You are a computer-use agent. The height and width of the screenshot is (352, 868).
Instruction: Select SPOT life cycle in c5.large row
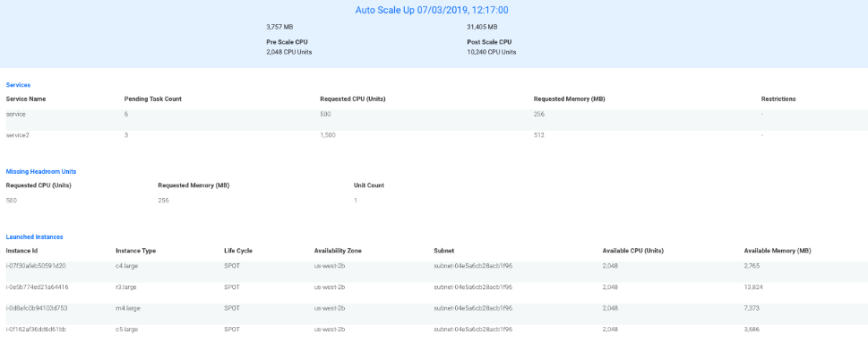[232, 330]
